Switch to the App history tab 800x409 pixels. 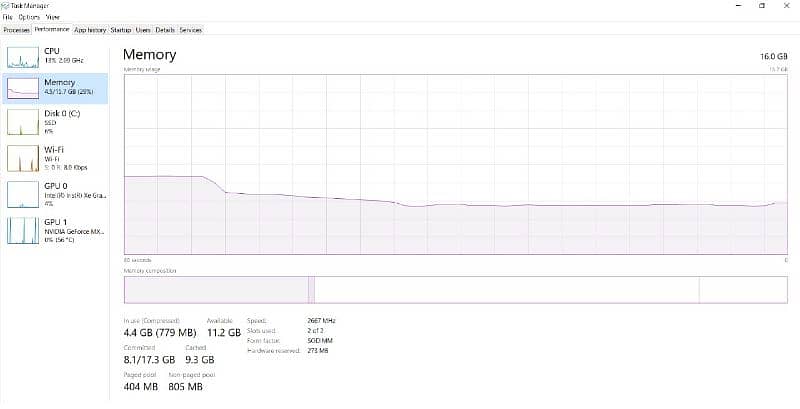pyautogui.click(x=90, y=30)
